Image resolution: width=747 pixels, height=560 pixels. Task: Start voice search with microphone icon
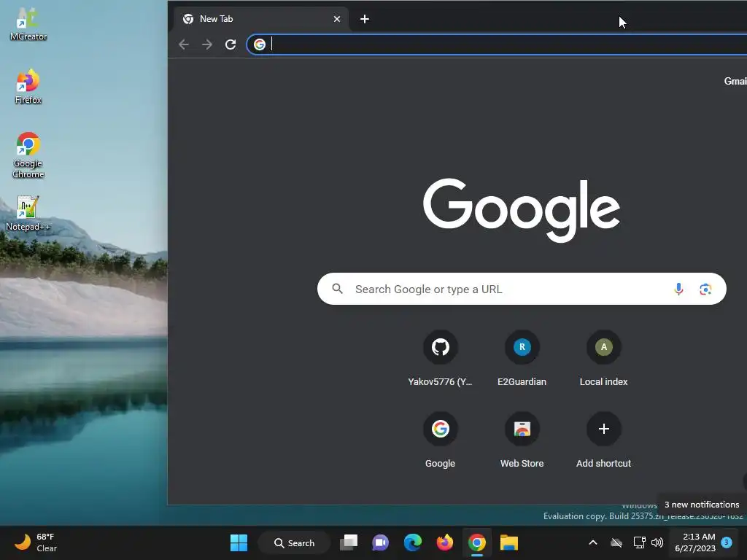click(678, 289)
